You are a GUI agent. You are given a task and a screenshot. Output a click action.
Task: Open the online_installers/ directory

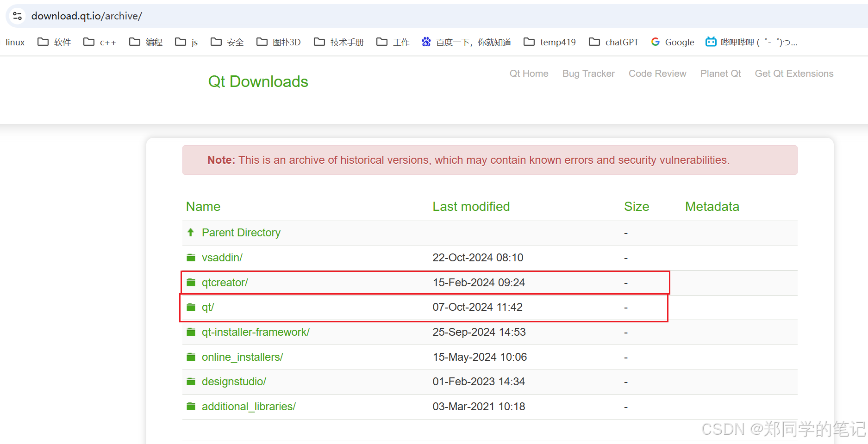pyautogui.click(x=242, y=357)
